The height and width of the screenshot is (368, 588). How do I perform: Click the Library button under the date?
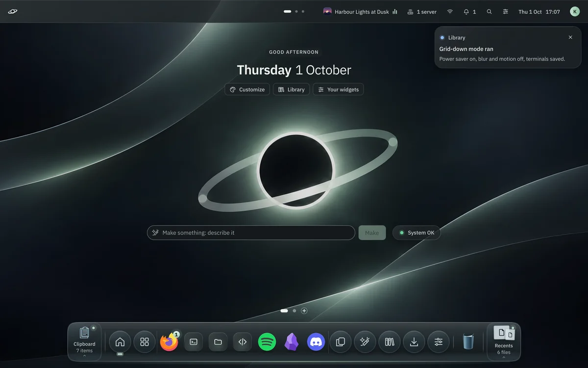[291, 89]
